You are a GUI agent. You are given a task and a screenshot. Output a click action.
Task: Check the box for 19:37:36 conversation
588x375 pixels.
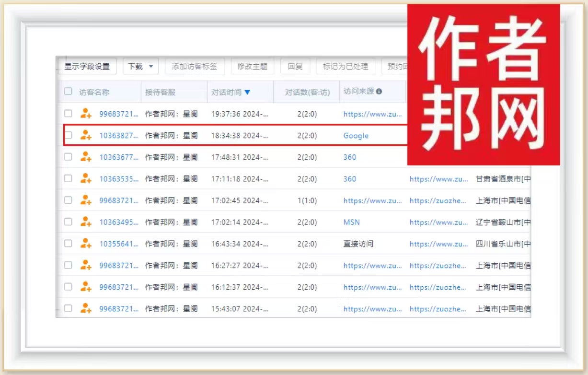pyautogui.click(x=68, y=114)
